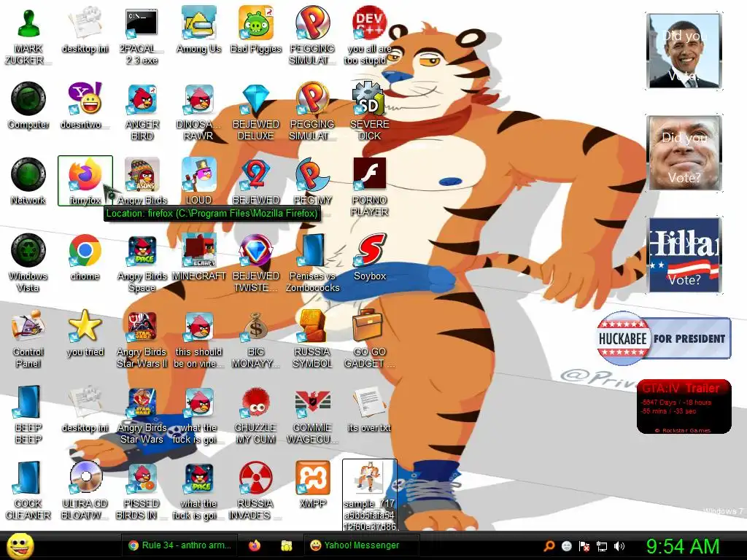Select the RUSSIA SYMBOL icon
747x560 pixels.
click(x=312, y=326)
